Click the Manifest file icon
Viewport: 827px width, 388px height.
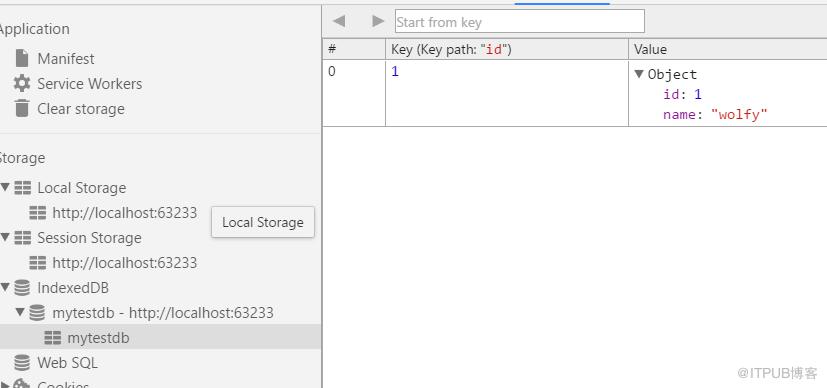(22, 59)
